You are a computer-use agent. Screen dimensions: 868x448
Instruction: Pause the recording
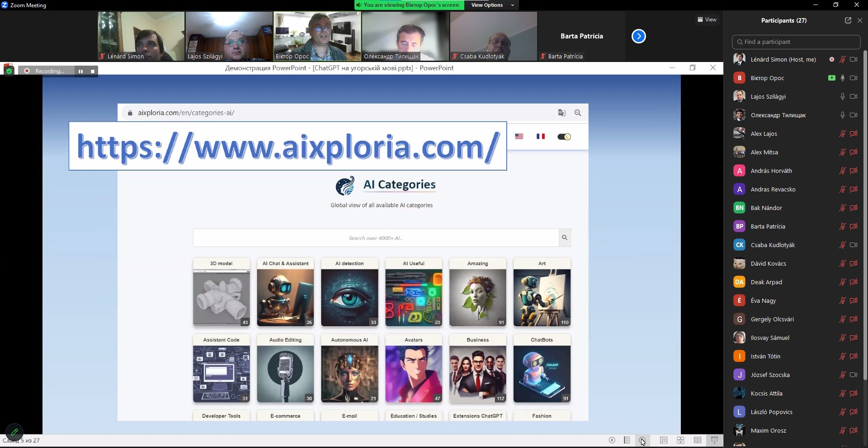(80, 71)
